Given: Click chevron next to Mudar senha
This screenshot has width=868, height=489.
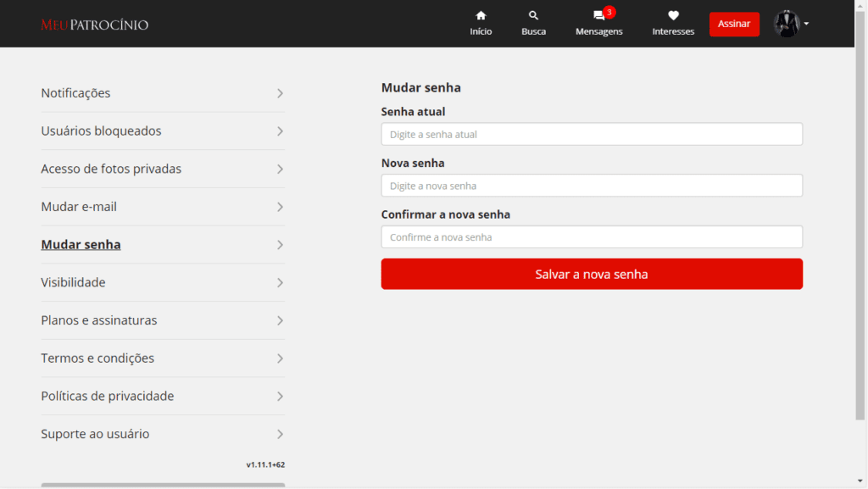Looking at the screenshot, I should [280, 245].
